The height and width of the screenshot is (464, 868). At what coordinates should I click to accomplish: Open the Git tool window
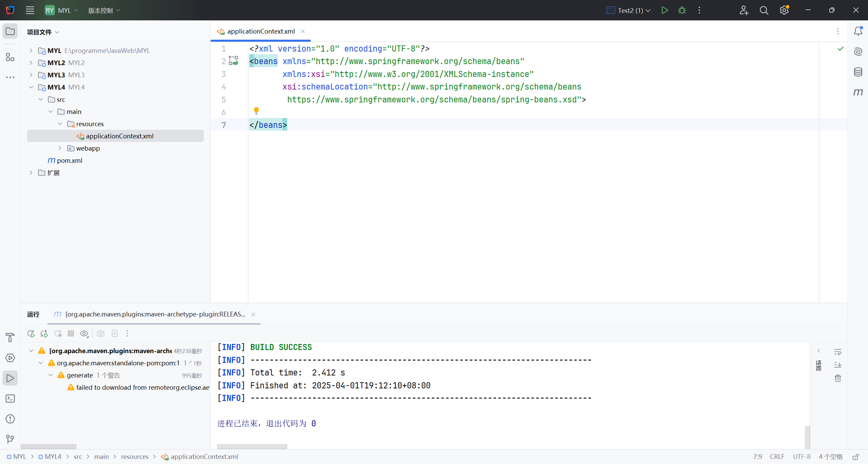pos(10,439)
